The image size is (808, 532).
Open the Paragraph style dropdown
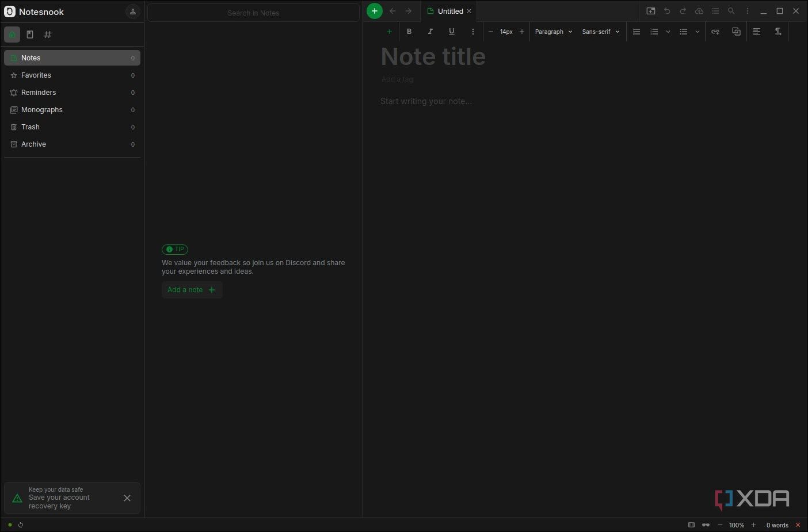553,32
